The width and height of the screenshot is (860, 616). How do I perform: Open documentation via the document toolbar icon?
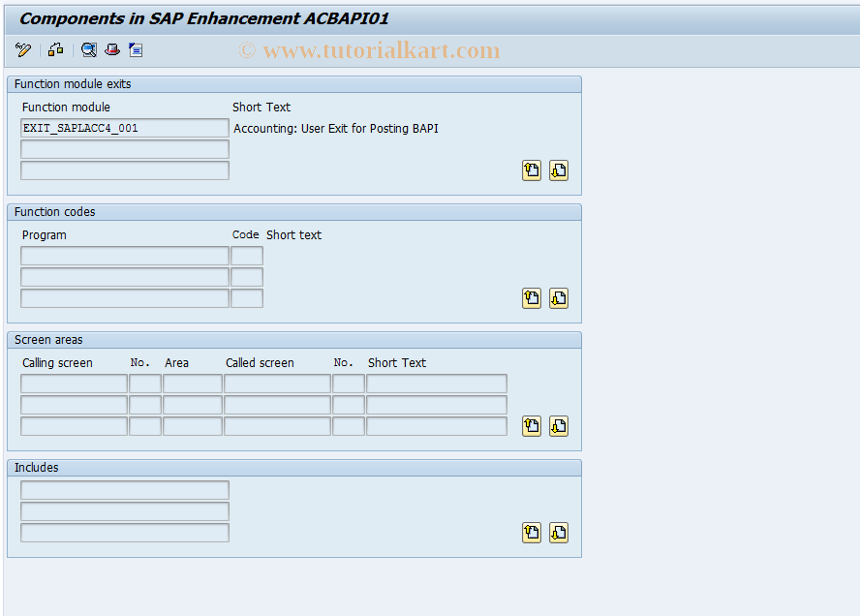click(x=136, y=49)
